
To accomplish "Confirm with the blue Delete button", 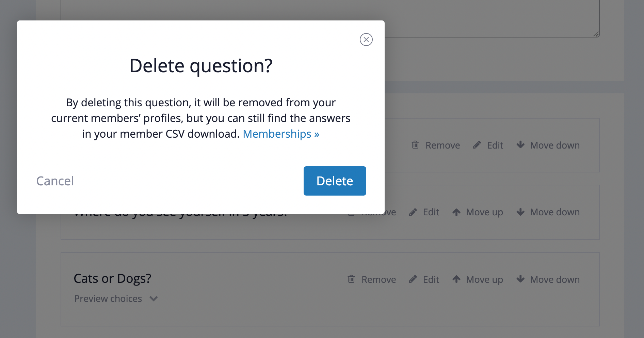I will coord(335,181).
